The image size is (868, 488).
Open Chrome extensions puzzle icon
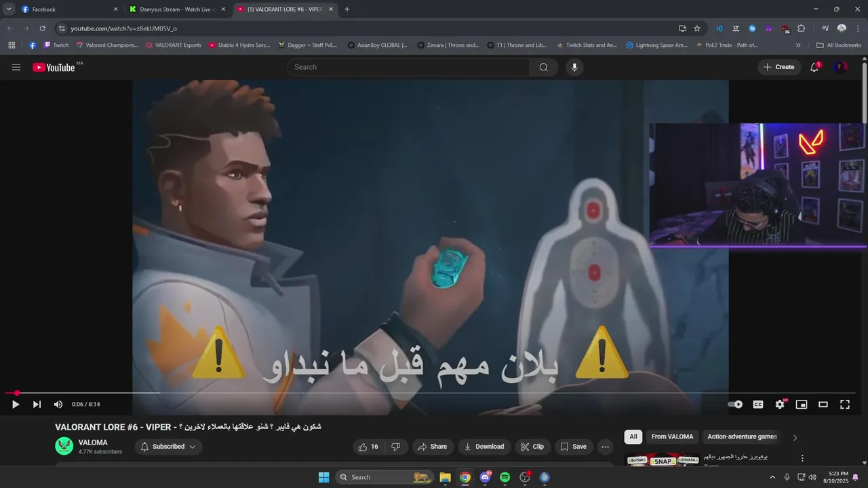tap(802, 28)
